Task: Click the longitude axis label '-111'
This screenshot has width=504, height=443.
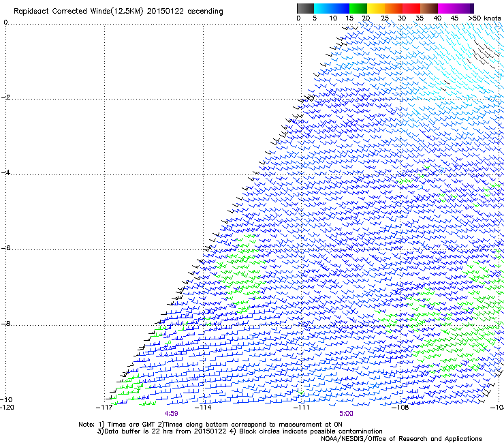Action: click(302, 408)
